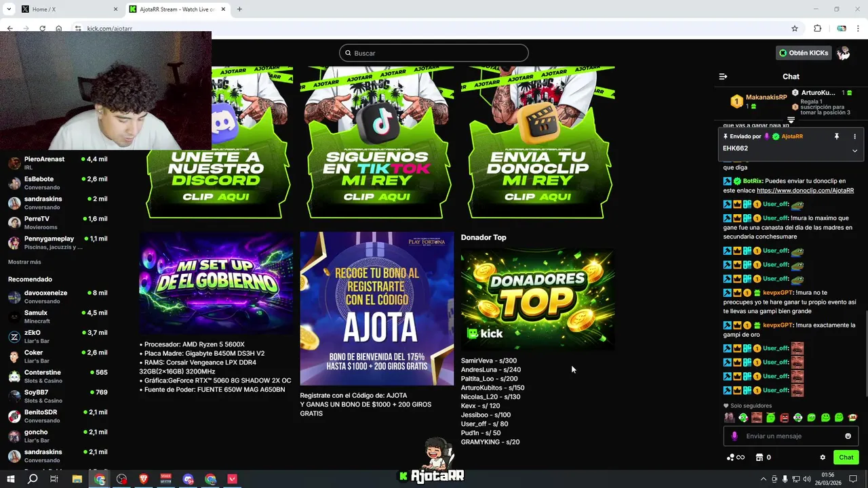Click the Buscar search field

click(x=434, y=53)
